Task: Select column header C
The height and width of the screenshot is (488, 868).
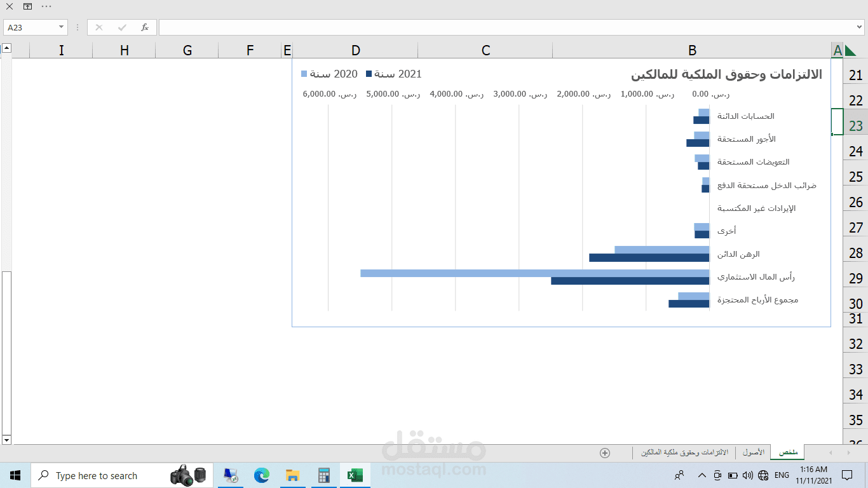Action: (x=485, y=50)
